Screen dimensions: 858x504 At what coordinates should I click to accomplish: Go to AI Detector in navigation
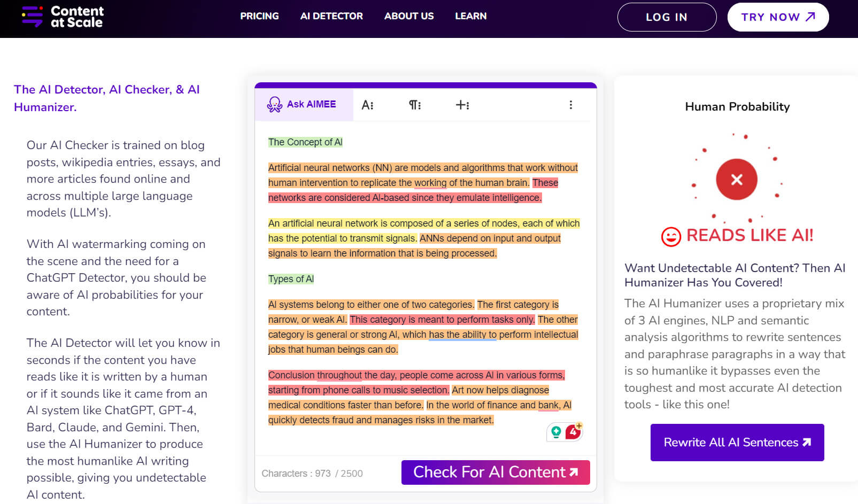tap(331, 16)
